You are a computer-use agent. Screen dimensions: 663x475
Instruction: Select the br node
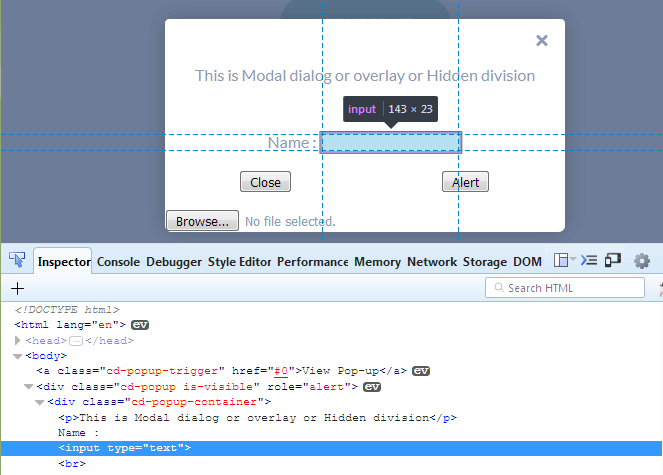coord(72,464)
